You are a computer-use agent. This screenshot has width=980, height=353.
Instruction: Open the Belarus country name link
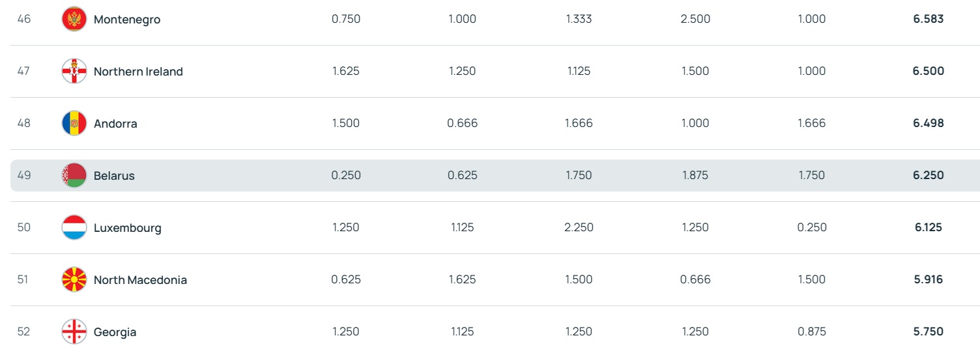pos(114,176)
